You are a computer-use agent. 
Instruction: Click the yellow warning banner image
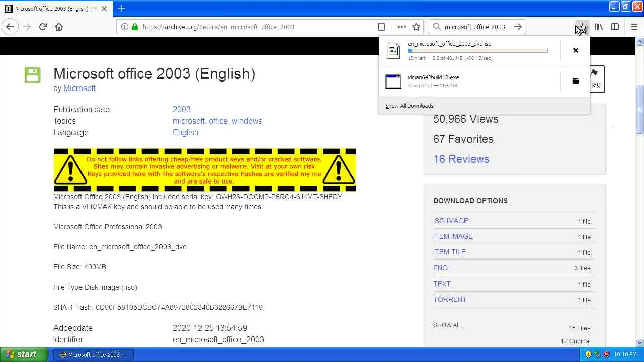click(204, 170)
